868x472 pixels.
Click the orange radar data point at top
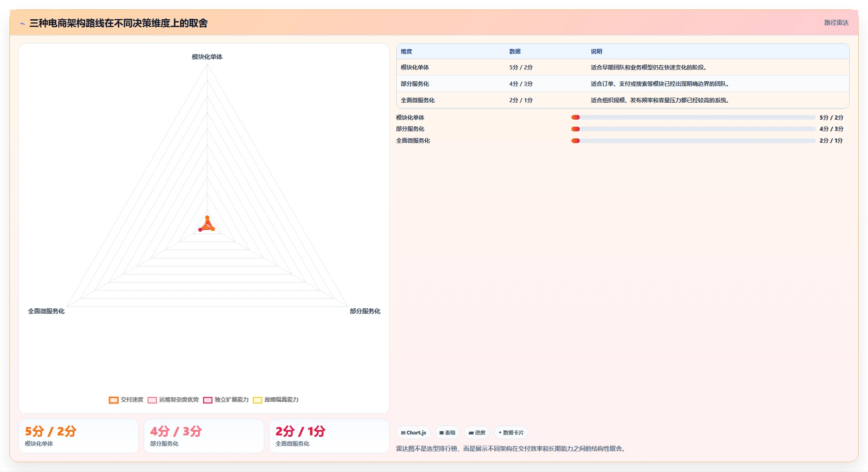(x=207, y=217)
